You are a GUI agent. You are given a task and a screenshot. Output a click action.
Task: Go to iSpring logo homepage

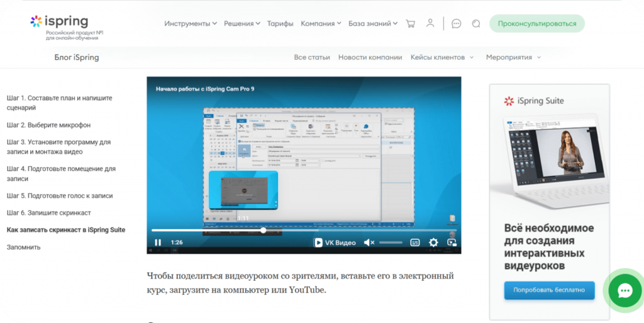click(60, 22)
